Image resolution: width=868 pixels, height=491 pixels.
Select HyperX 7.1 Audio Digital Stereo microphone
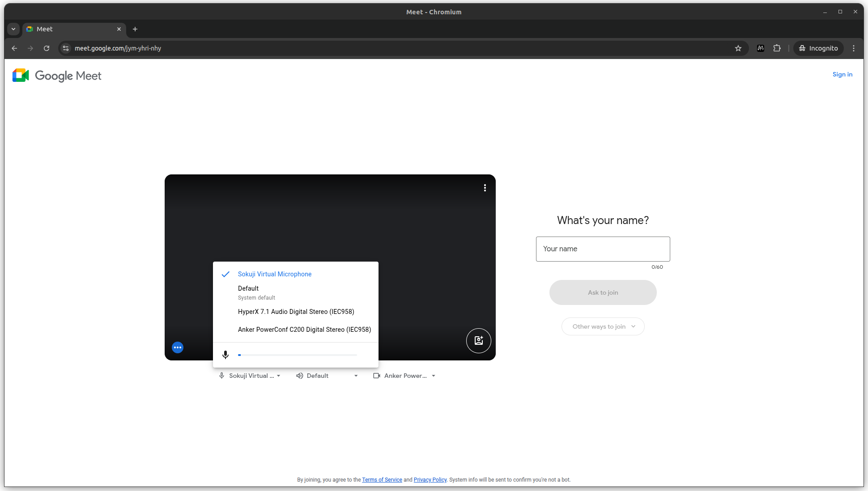click(296, 312)
